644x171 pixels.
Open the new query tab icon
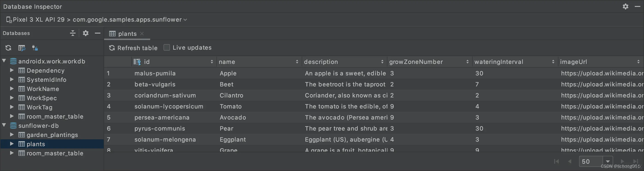pos(22,48)
